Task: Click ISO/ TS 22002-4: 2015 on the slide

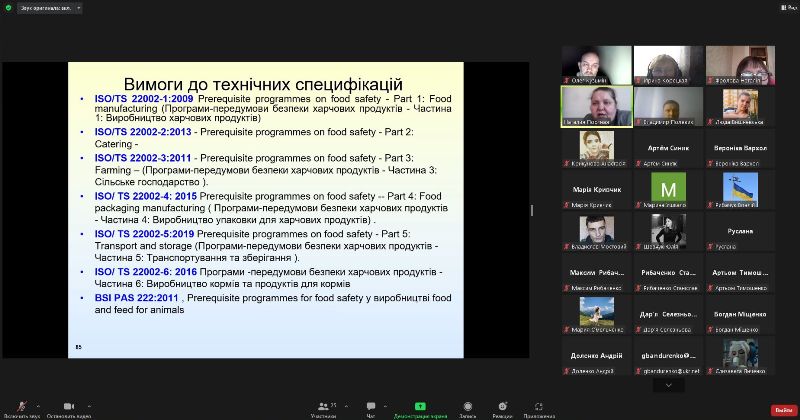Action: 145,196
